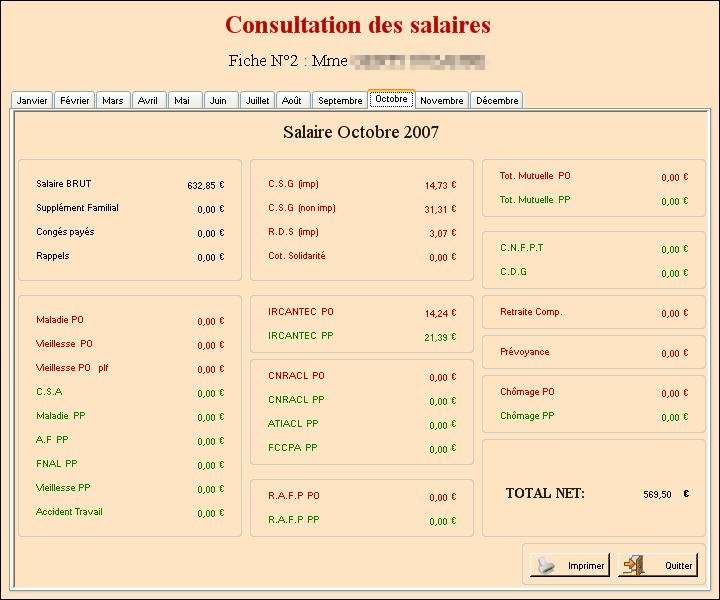Open the Juin tab

tap(218, 101)
